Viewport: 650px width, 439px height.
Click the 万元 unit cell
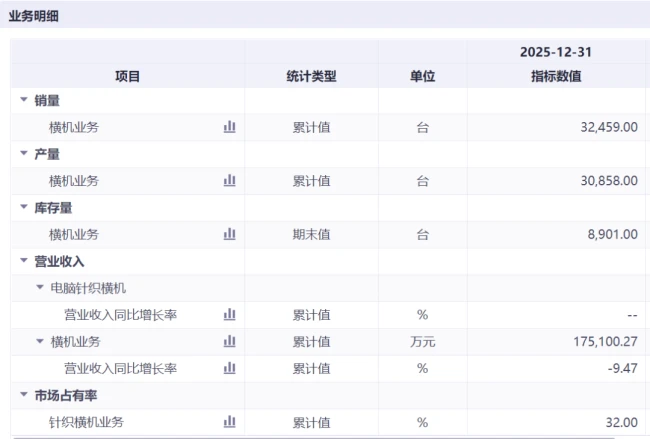pos(422,342)
